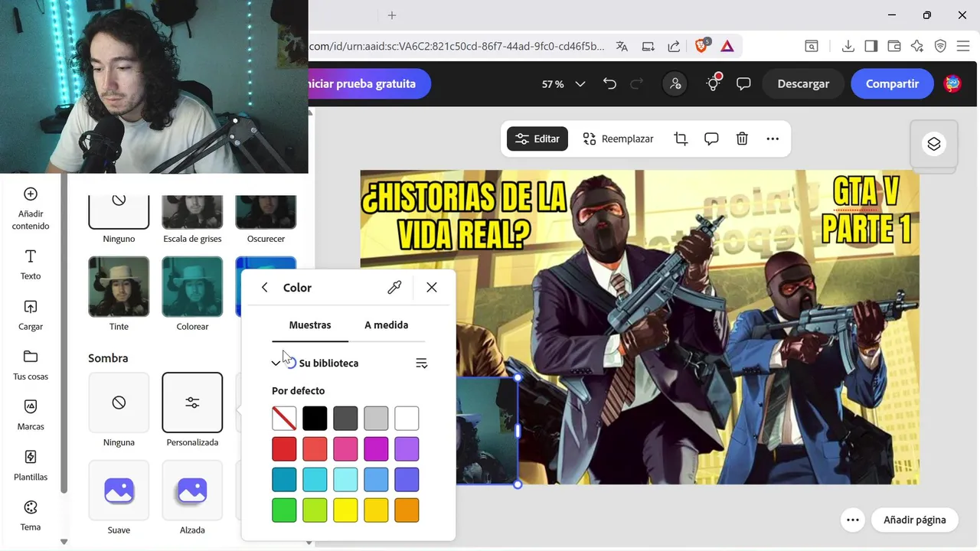Open the browser downloads icon
Screen dimensions: 980x551
[x=848, y=46]
